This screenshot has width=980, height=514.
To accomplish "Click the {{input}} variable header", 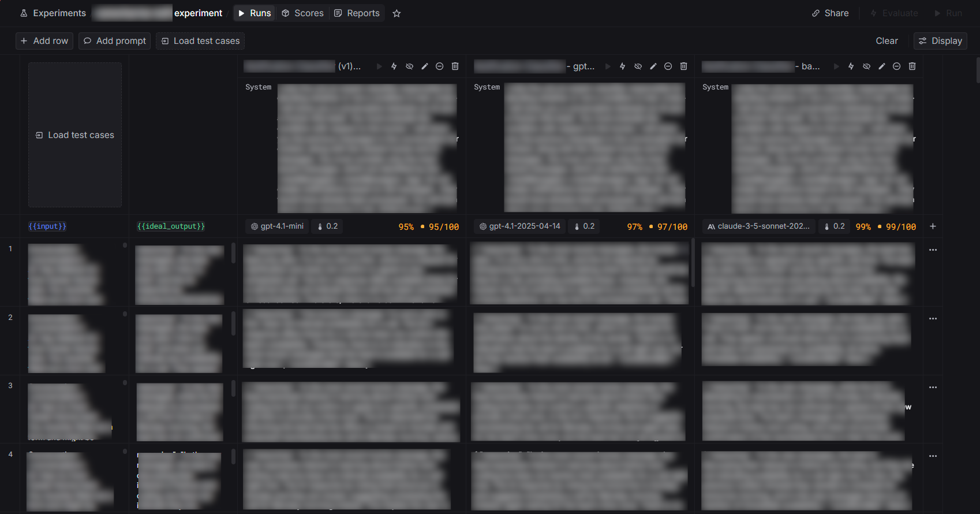I will pyautogui.click(x=47, y=226).
